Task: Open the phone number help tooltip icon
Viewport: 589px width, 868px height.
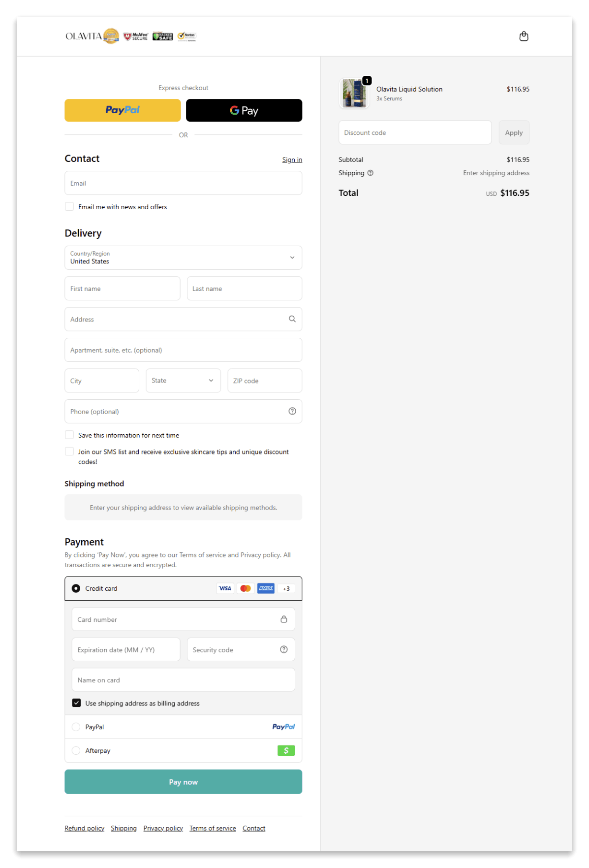Action: click(292, 411)
